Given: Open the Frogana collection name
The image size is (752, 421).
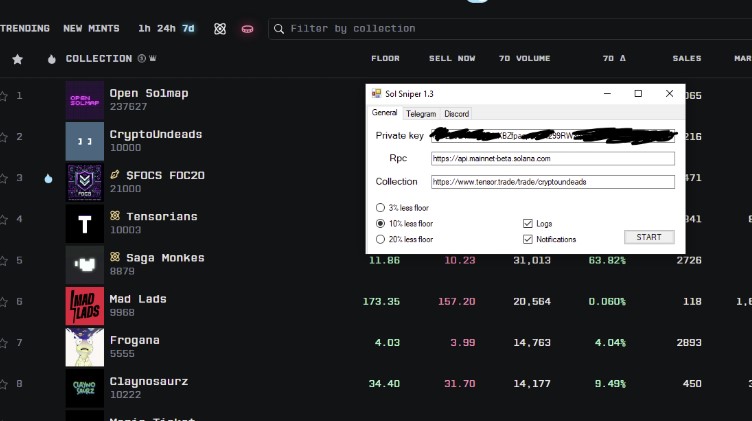Looking at the screenshot, I should point(135,340).
